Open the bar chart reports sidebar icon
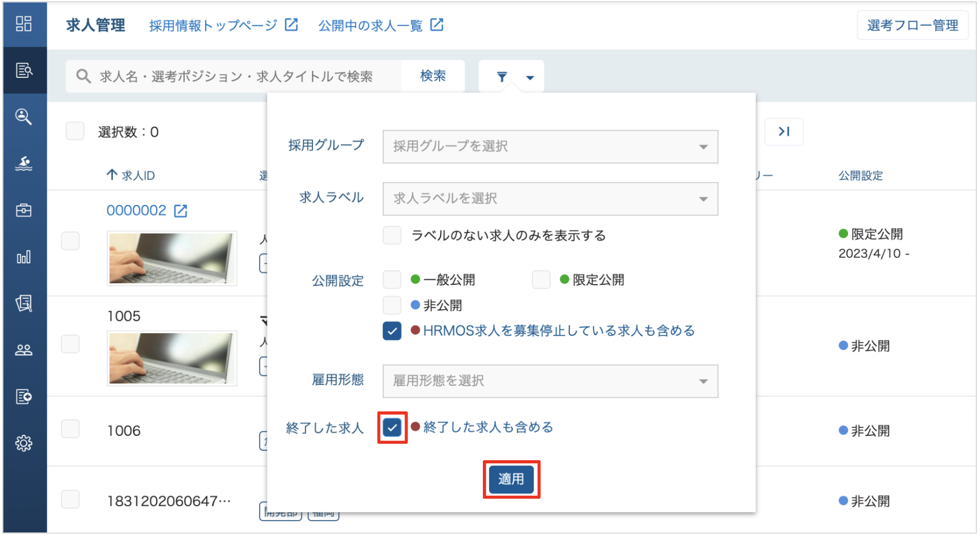Viewport: 980px width, 538px height. click(24, 257)
